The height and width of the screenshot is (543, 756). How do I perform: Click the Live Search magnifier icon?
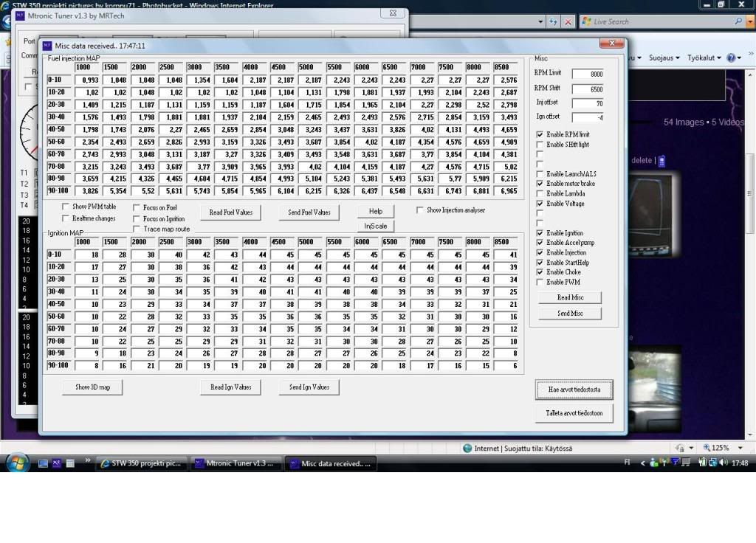click(738, 21)
